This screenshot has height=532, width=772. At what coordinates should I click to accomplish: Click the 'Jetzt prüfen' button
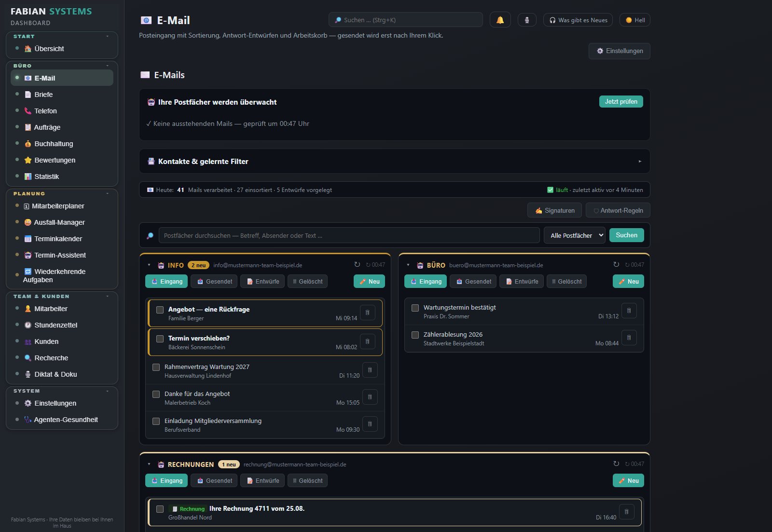(621, 101)
